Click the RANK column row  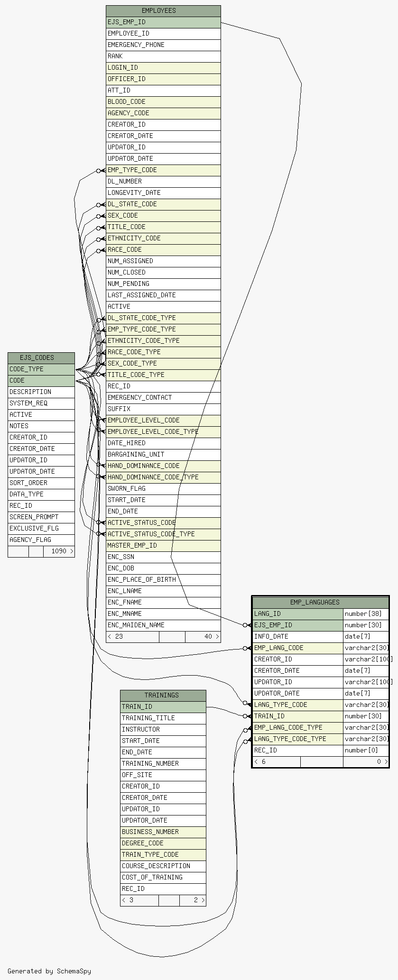(x=163, y=56)
